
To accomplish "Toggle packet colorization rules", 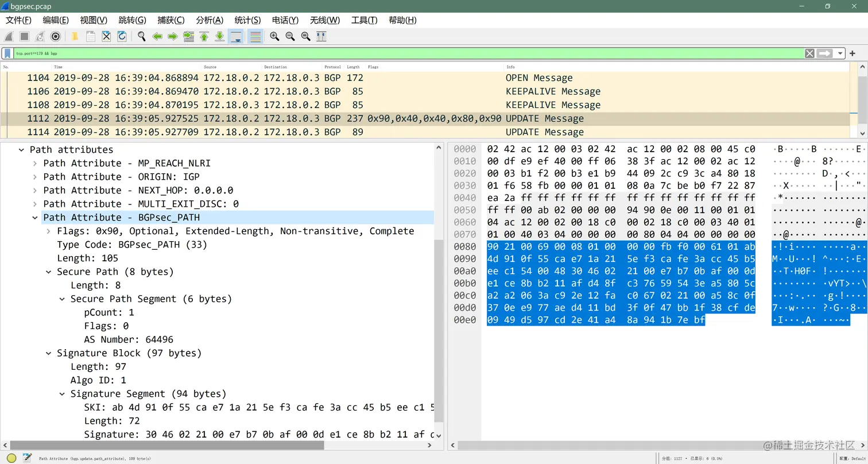I will point(255,36).
